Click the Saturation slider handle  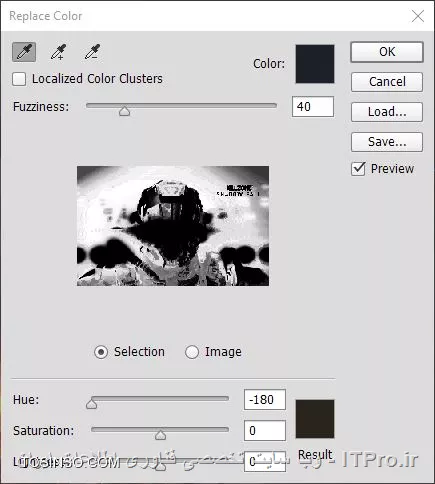point(160,435)
